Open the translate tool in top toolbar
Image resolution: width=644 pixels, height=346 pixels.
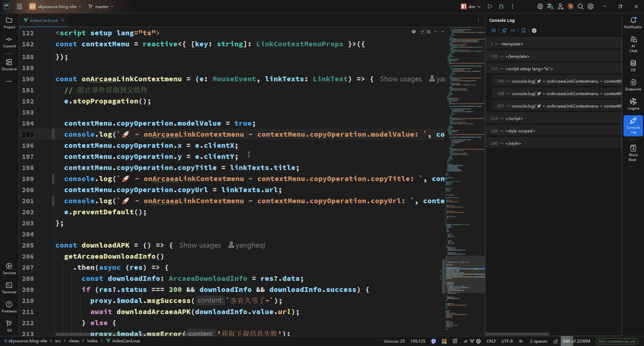(550, 6)
